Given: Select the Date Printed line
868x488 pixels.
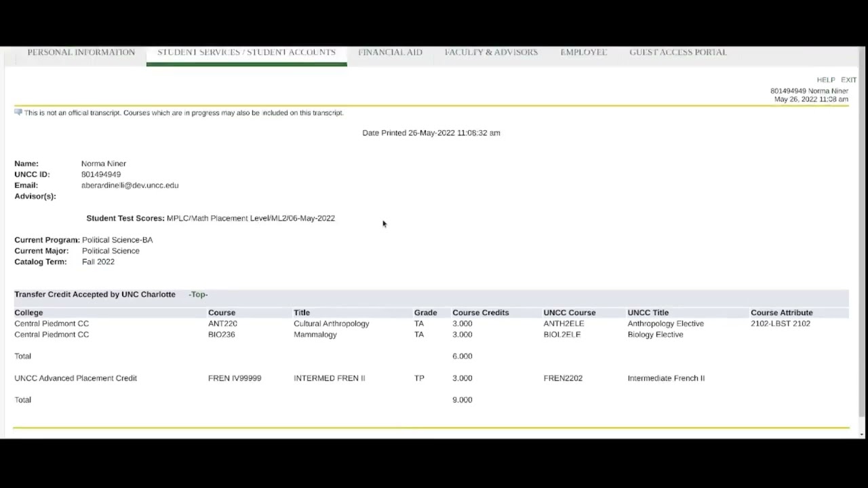Looking at the screenshot, I should [431, 133].
